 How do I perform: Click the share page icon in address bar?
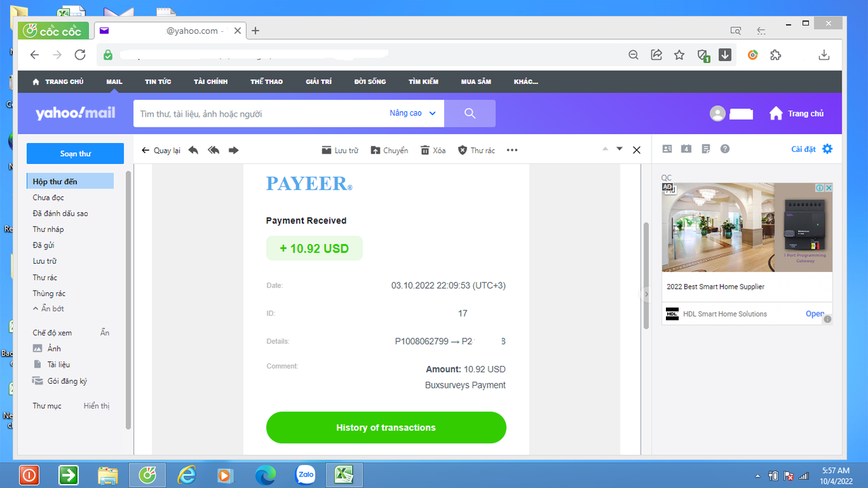point(656,56)
